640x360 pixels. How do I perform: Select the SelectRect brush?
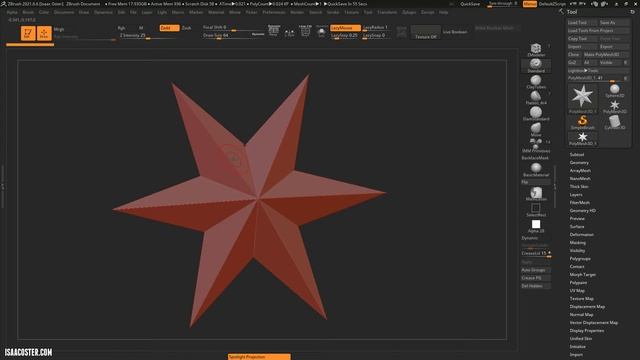click(x=536, y=210)
